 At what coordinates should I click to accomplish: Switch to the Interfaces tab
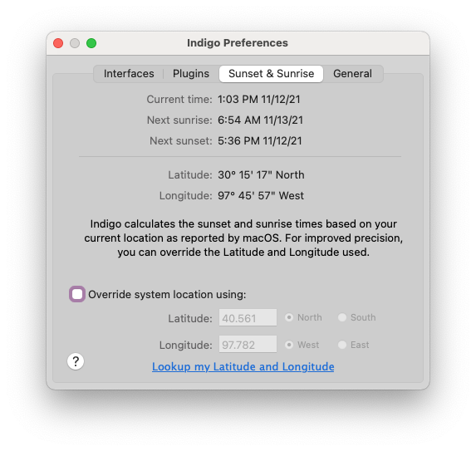[129, 74]
